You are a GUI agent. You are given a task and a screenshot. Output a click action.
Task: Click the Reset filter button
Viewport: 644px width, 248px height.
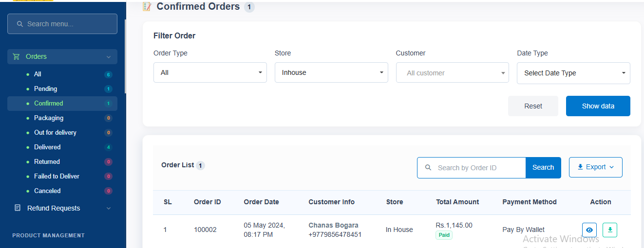tap(533, 106)
